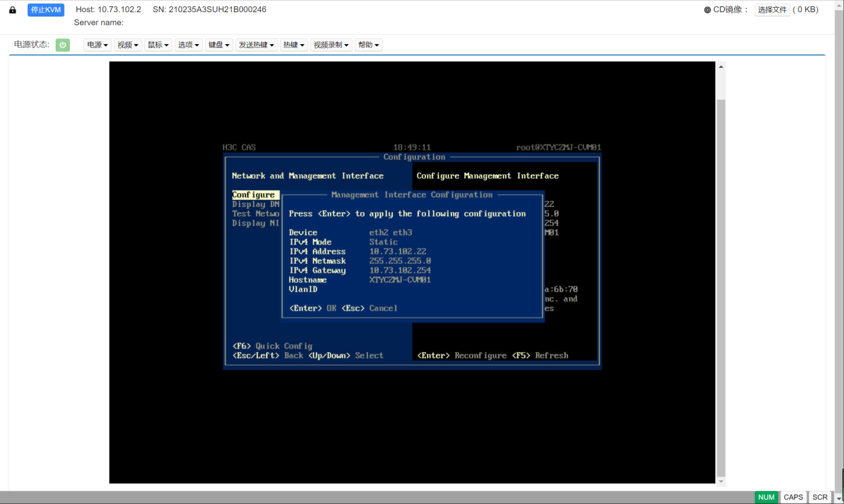Click the <F5> Refresh hint
Image resolution: width=844 pixels, height=504 pixels.
click(x=540, y=356)
